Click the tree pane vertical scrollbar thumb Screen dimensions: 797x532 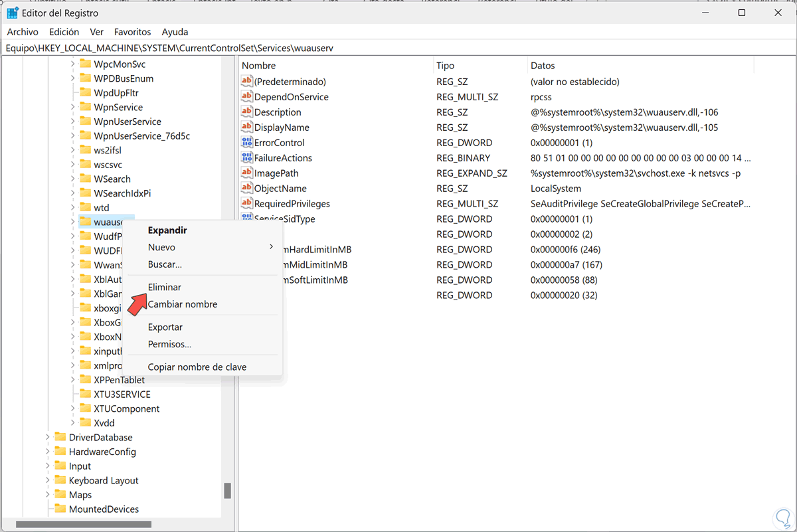click(227, 490)
